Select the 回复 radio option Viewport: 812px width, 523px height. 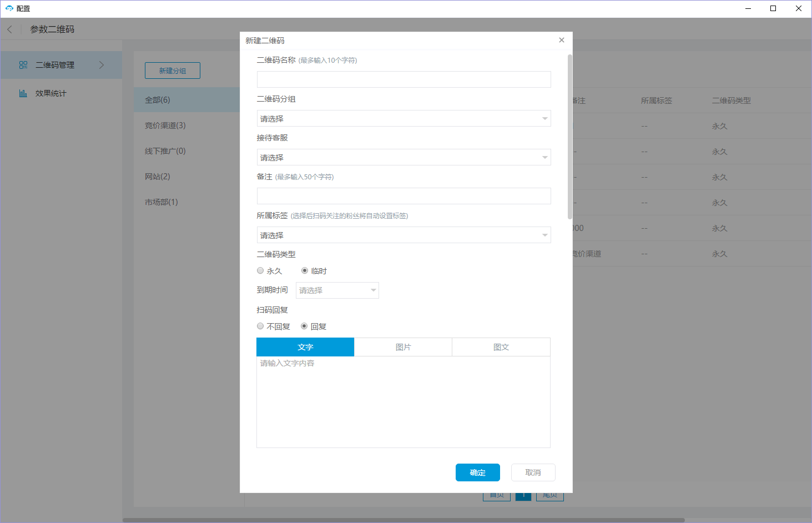pyautogui.click(x=304, y=326)
